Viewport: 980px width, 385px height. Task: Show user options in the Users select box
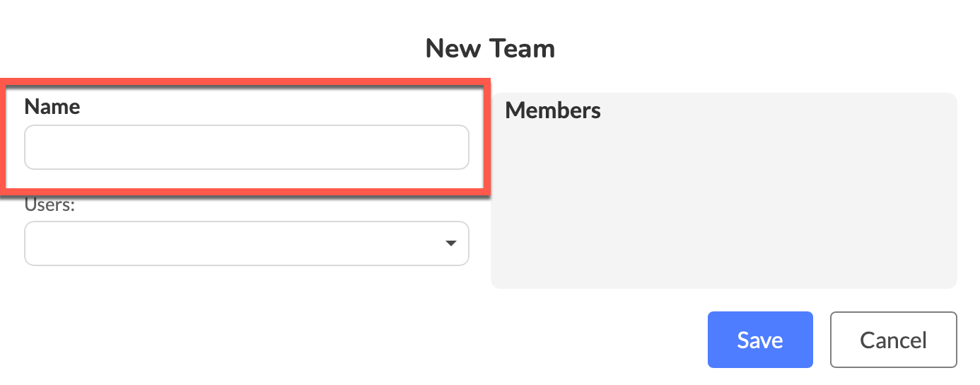pyautogui.click(x=246, y=243)
